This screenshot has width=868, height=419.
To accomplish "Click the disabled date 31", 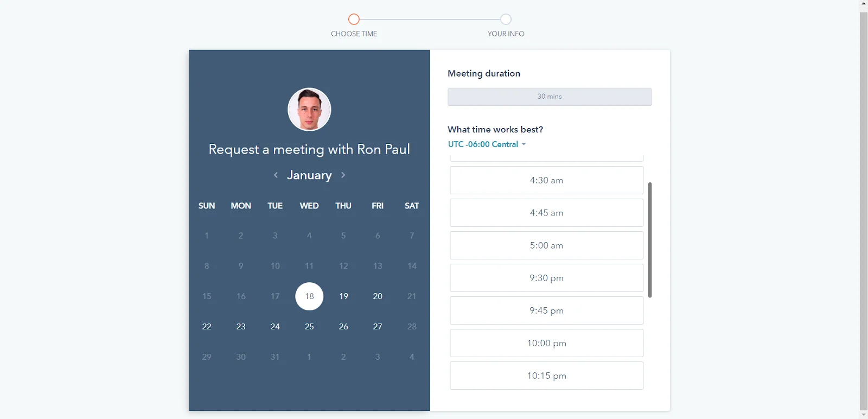I will pyautogui.click(x=275, y=357).
